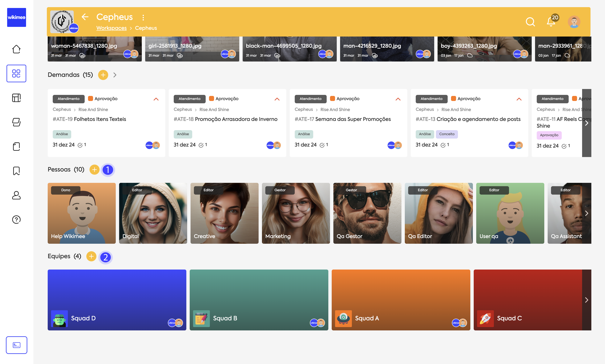This screenshot has width=605, height=364.
Task: Add a new demand with plus button
Action: click(103, 75)
